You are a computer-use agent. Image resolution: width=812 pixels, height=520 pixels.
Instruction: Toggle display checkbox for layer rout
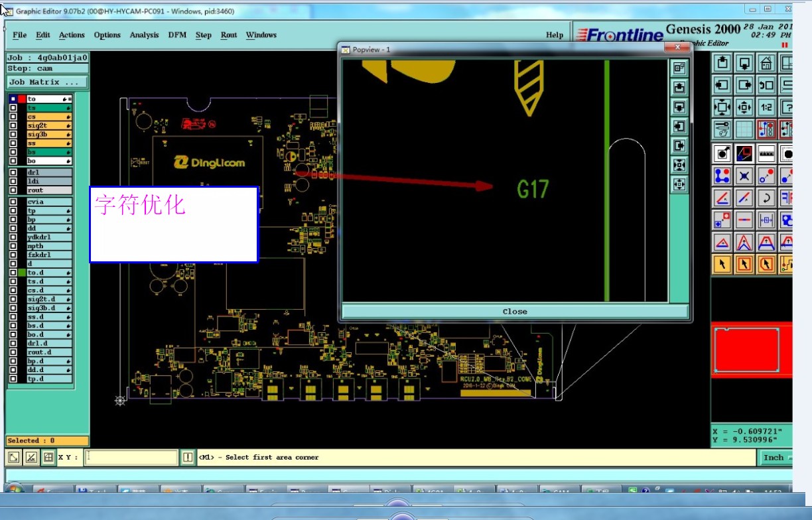[x=13, y=190]
